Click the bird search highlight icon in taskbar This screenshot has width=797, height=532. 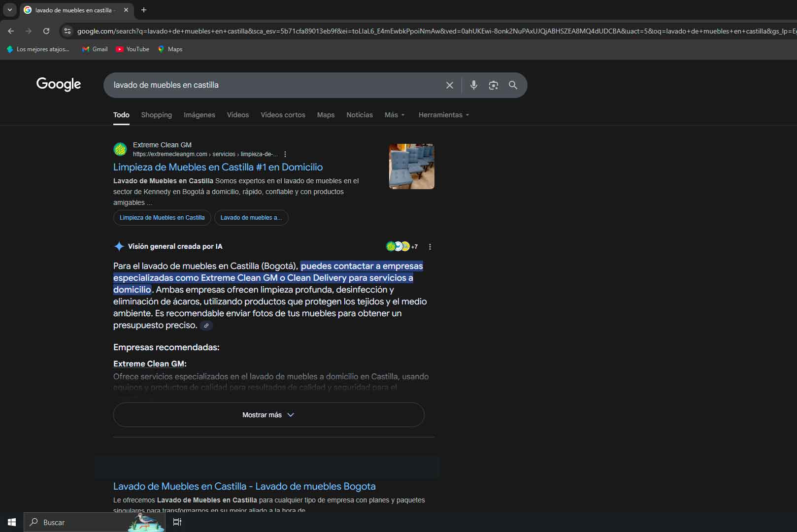146,522
